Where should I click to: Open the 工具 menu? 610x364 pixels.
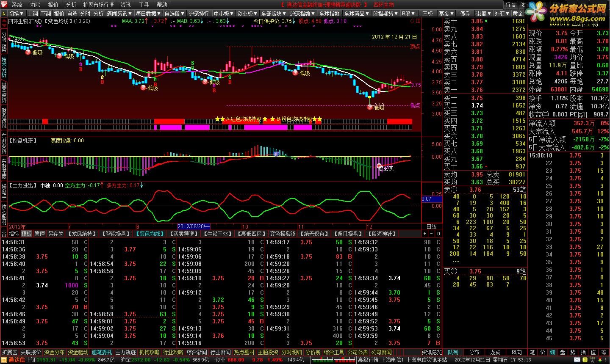point(144,5)
